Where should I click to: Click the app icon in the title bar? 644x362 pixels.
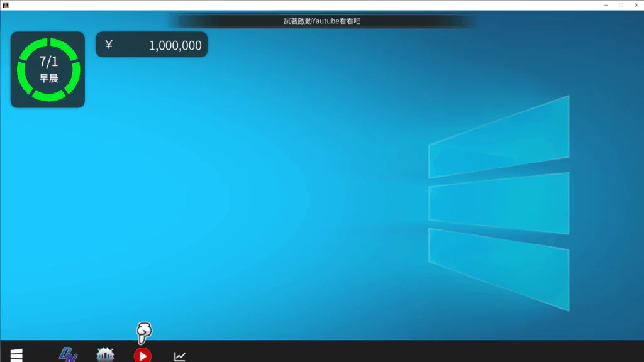pyautogui.click(x=6, y=5)
